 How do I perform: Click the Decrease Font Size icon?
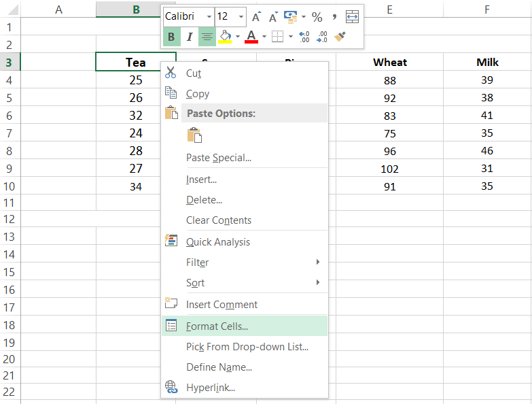(273, 16)
